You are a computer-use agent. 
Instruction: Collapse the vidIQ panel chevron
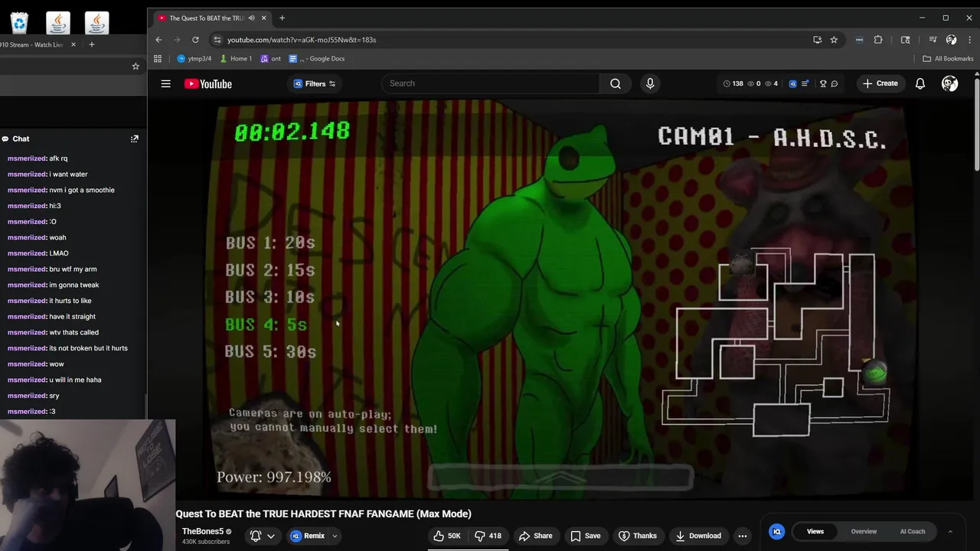950,531
